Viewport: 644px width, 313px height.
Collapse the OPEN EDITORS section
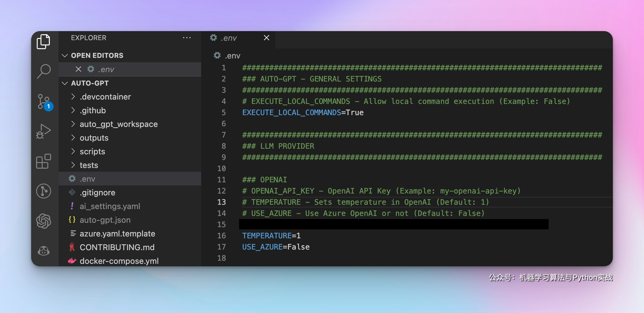(65, 55)
